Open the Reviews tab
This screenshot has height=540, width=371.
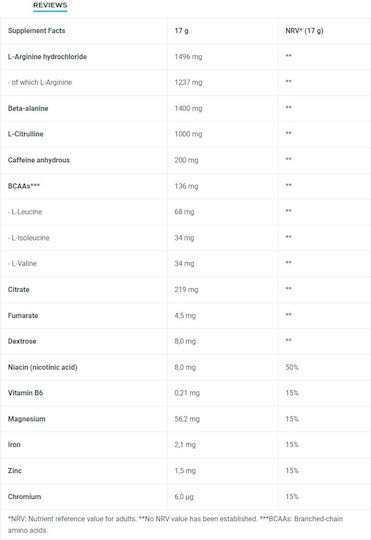[50, 6]
